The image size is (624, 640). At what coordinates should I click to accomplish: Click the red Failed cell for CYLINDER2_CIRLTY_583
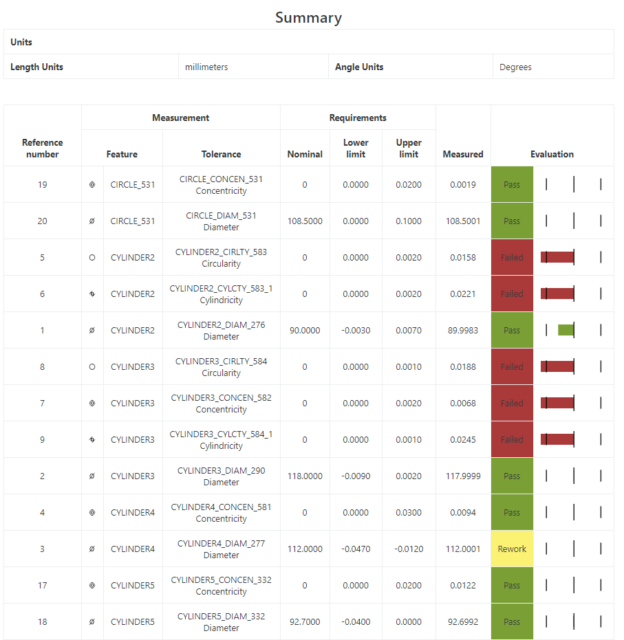[511, 258]
